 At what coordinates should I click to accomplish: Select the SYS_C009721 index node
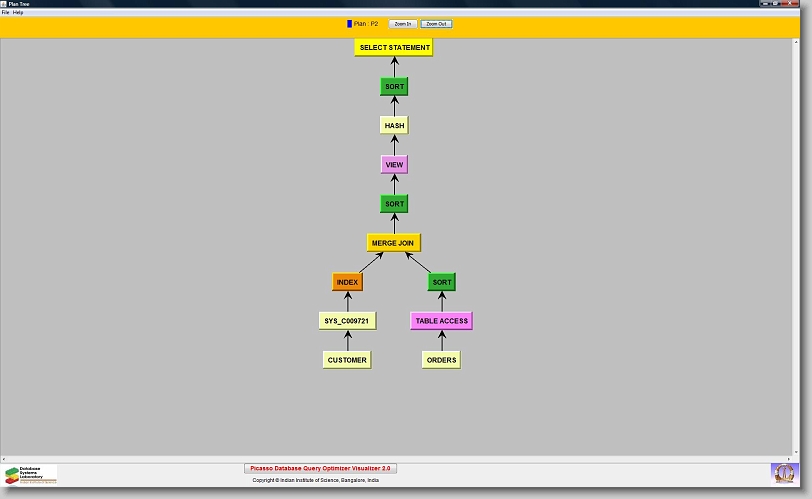pos(347,321)
